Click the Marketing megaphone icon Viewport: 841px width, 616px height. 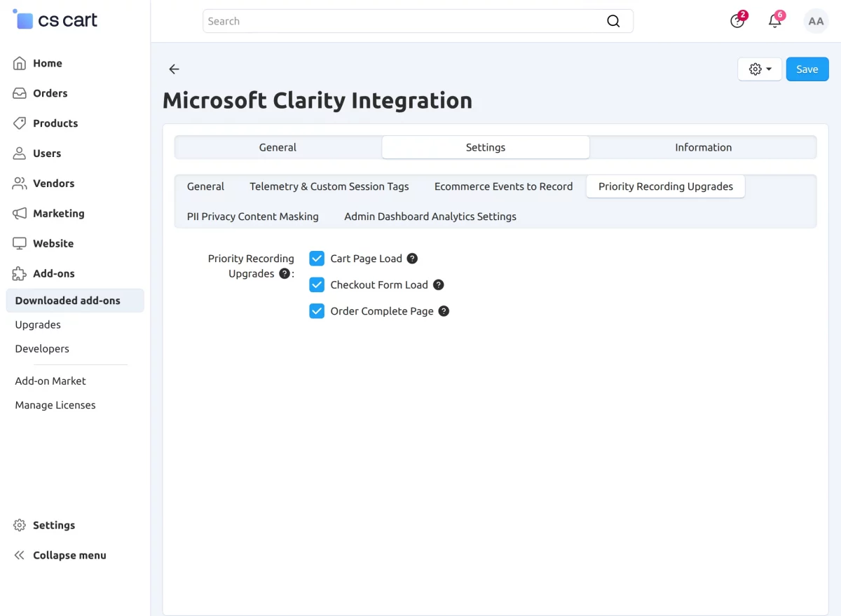click(x=20, y=214)
